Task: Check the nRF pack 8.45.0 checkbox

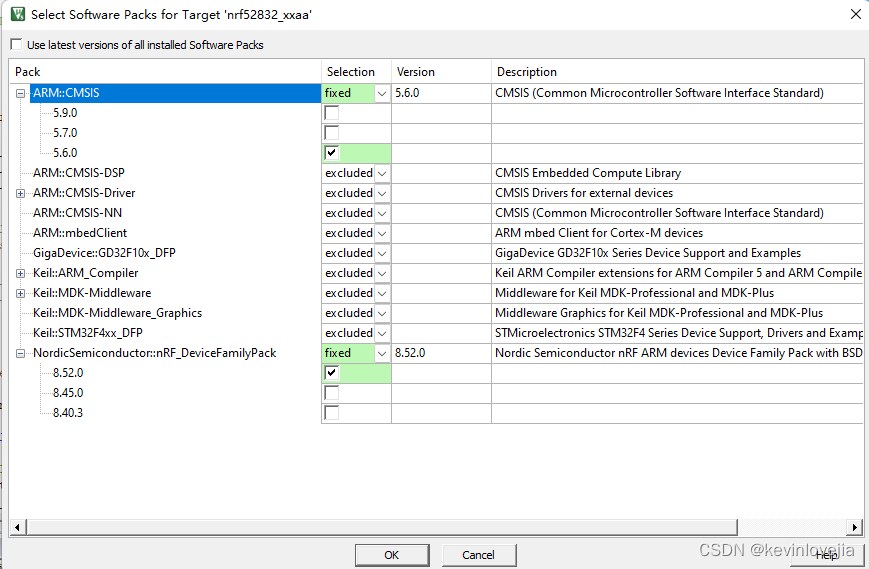Action: [331, 393]
